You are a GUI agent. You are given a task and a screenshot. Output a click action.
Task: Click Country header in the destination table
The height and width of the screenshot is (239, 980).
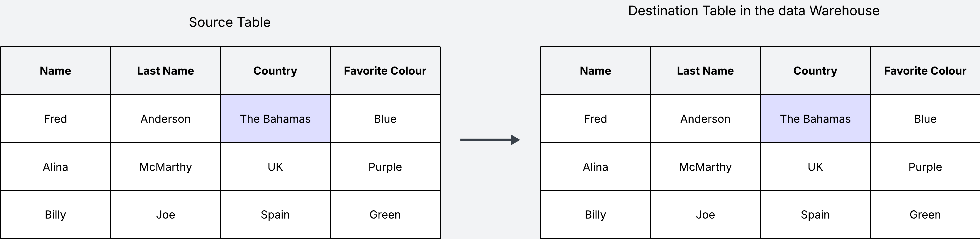[815, 71]
